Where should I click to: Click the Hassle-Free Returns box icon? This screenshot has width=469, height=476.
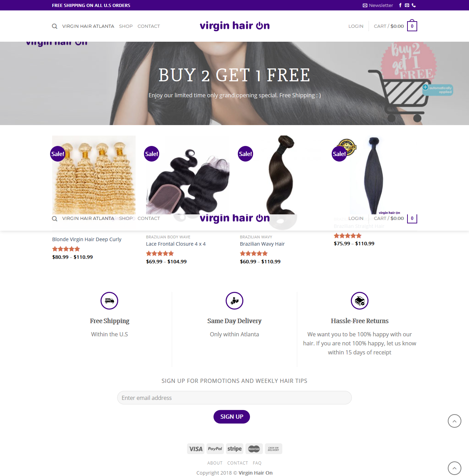pyautogui.click(x=359, y=301)
